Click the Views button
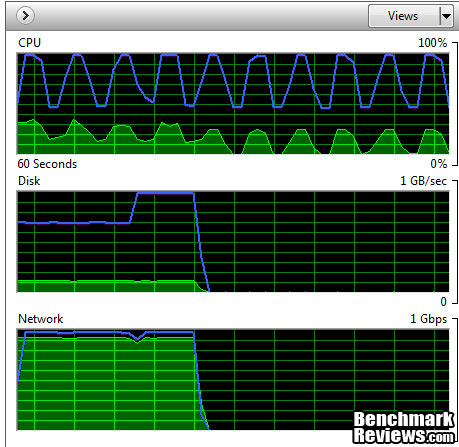The height and width of the screenshot is (447, 459). pos(404,16)
